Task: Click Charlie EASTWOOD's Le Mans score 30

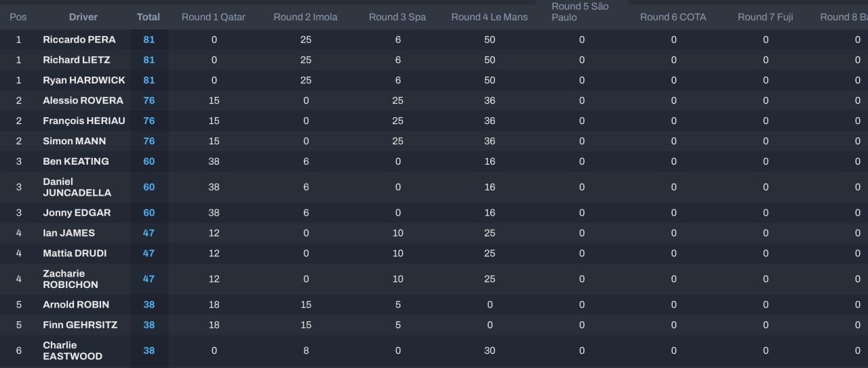Action: pos(490,350)
